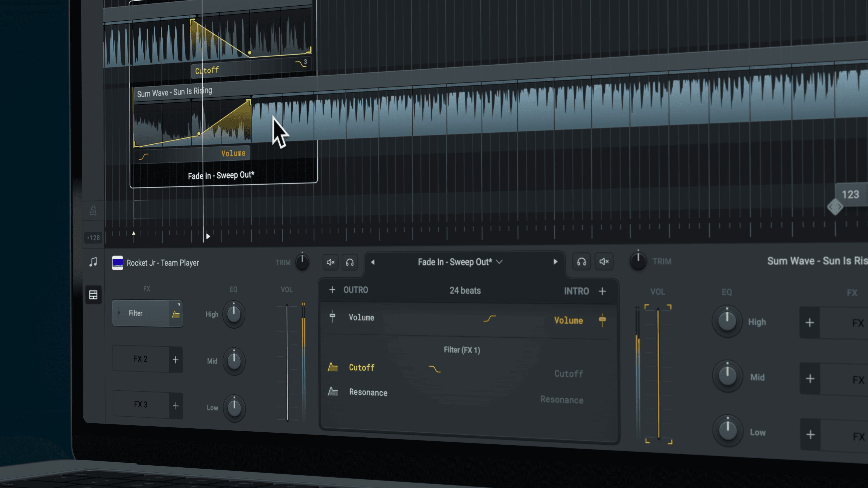Open the mixer table view icon
This screenshot has width=868, height=488.
click(x=93, y=295)
